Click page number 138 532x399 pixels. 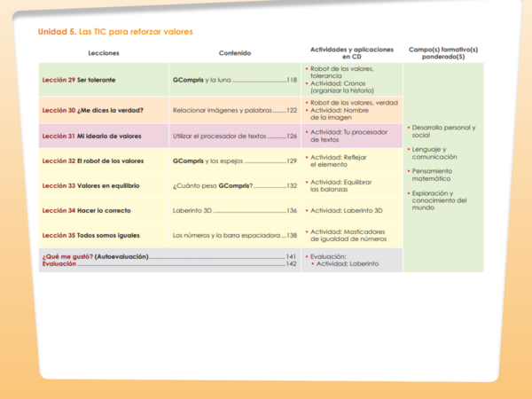pos(292,235)
